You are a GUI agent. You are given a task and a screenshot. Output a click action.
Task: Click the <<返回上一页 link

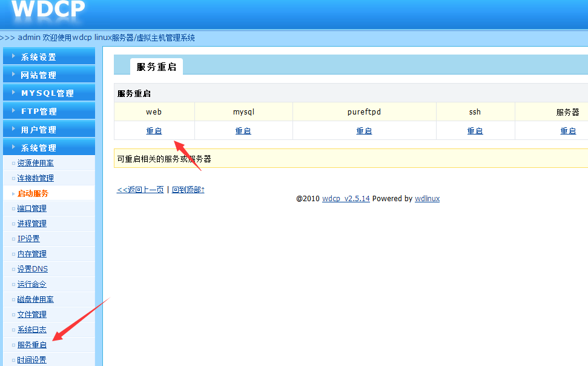[140, 190]
